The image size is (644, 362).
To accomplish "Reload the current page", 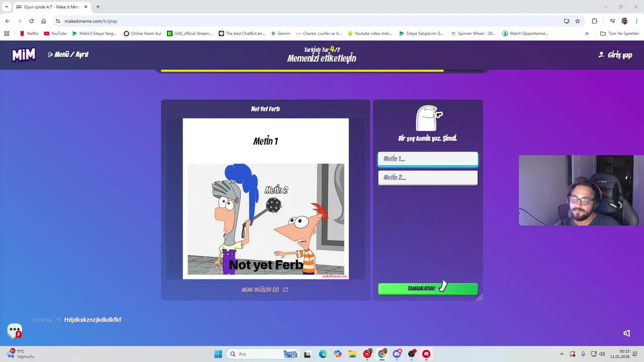I will click(x=31, y=21).
